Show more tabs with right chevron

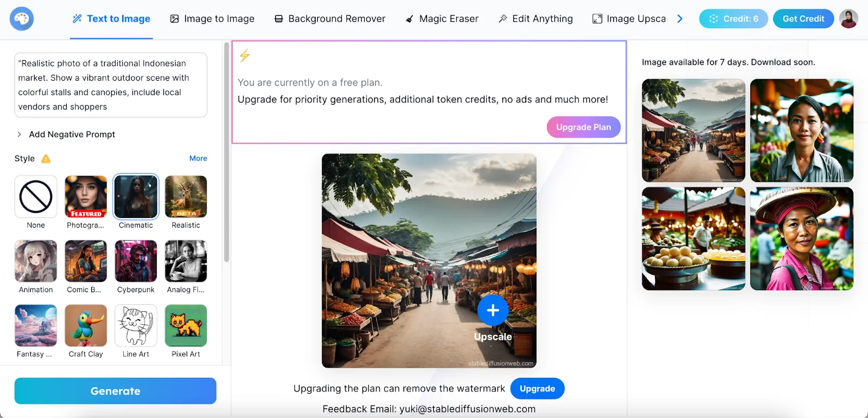click(x=680, y=19)
